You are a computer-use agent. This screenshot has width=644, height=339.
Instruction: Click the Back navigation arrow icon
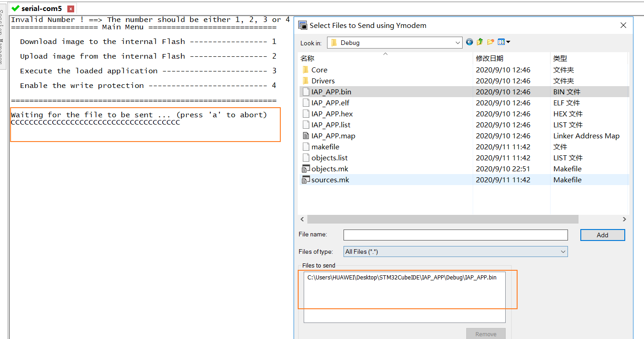tap(469, 42)
